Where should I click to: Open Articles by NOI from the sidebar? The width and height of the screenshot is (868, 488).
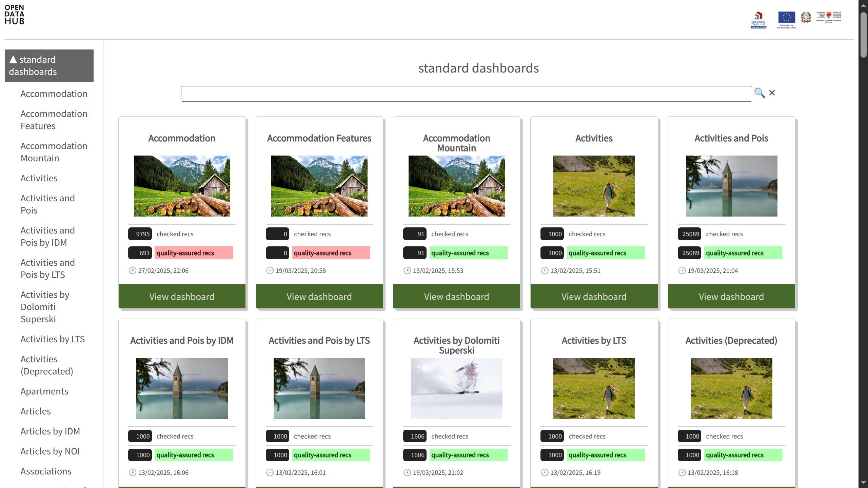[50, 451]
